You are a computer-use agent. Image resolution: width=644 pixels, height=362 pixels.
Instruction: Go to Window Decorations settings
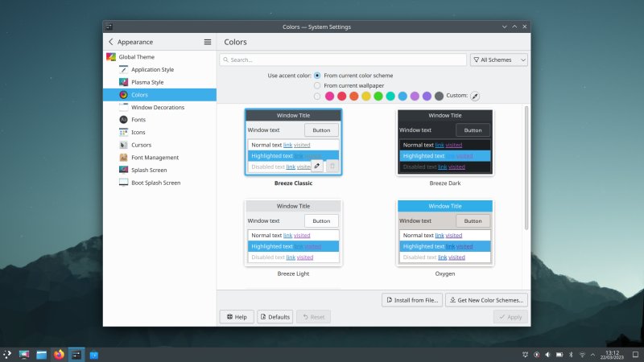157,107
